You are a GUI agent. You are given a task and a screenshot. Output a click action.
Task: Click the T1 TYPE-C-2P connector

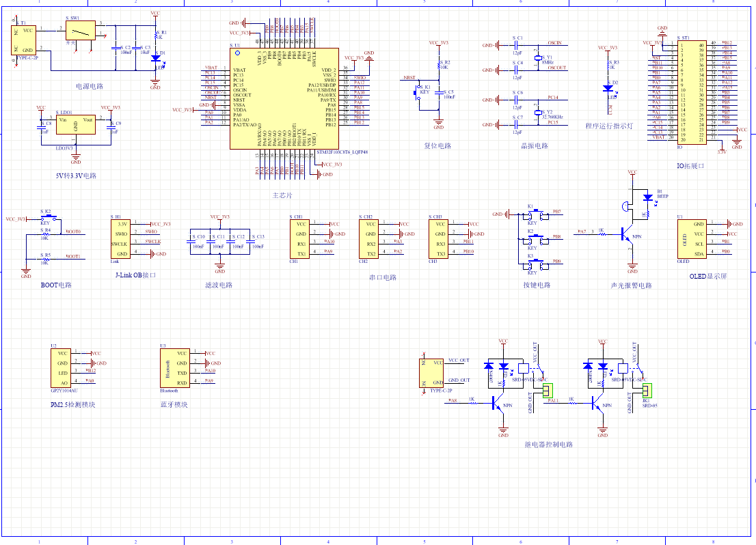tap(25, 40)
